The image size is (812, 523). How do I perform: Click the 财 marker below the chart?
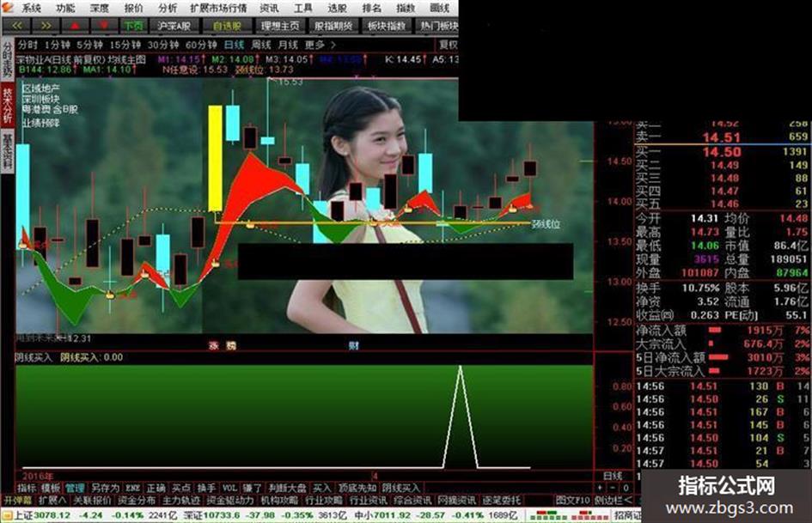(354, 345)
